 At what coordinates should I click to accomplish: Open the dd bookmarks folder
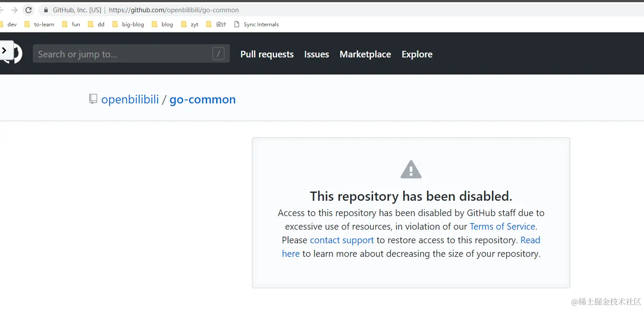(x=96, y=25)
